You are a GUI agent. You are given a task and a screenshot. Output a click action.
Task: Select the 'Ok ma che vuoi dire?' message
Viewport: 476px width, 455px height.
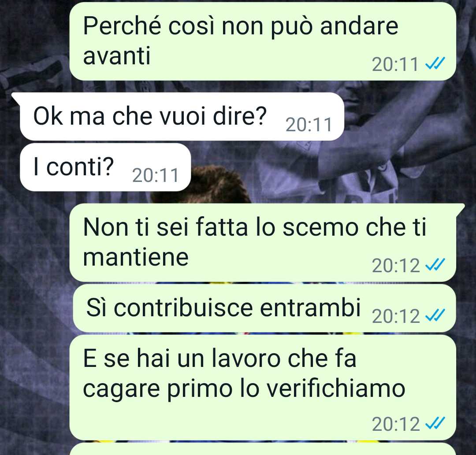tap(182, 116)
